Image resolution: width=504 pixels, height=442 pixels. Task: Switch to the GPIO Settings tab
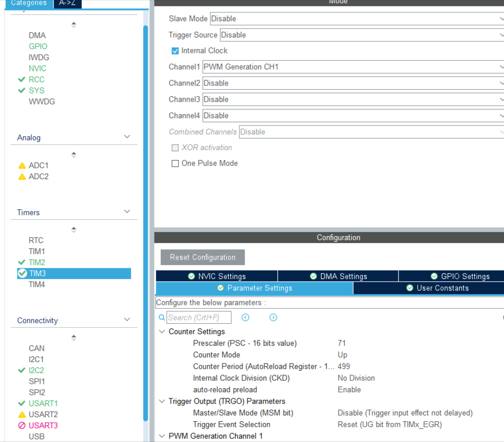coord(451,276)
